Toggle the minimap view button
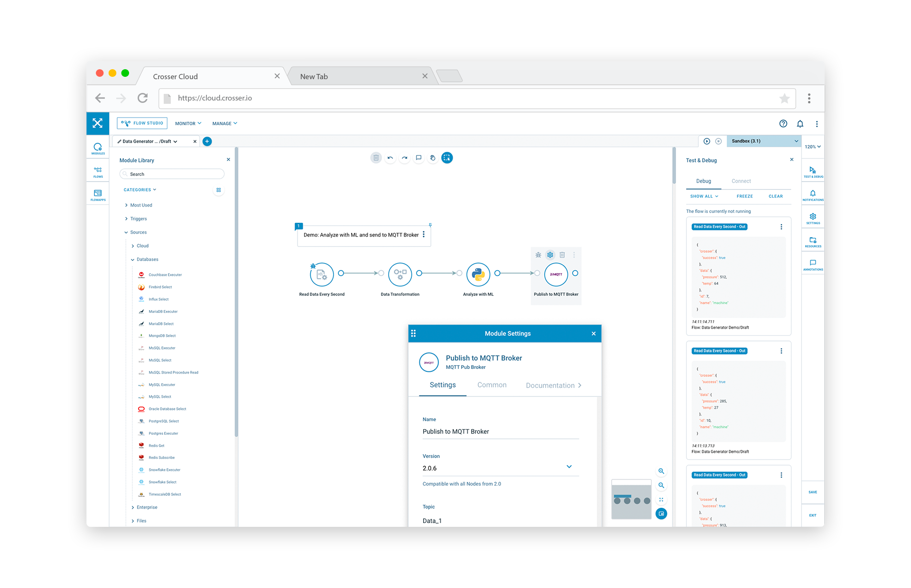Screen dimensions: 911x588 tap(661, 514)
